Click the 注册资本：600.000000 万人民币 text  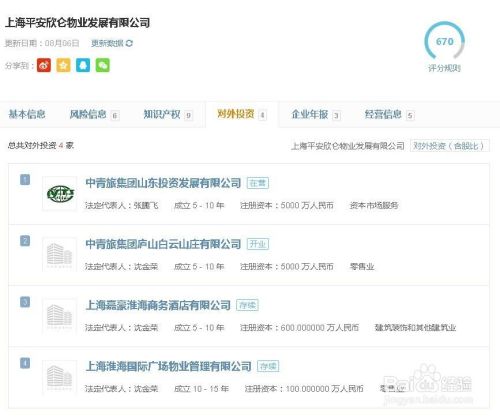coord(299,328)
